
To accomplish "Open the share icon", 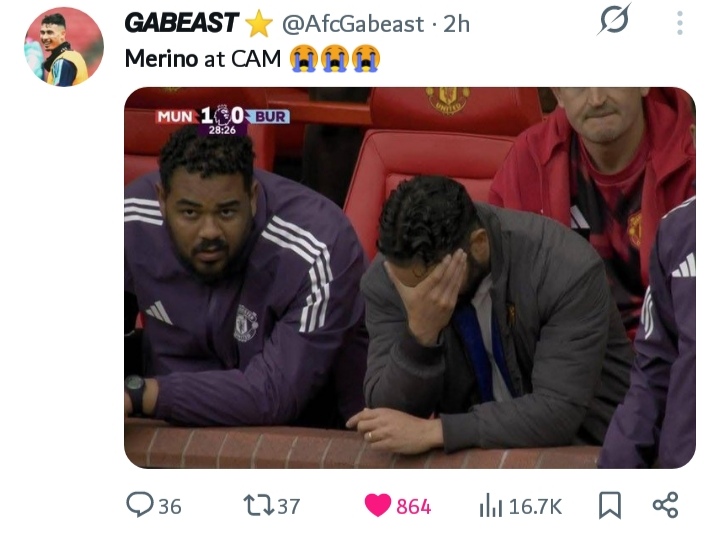I will (665, 505).
